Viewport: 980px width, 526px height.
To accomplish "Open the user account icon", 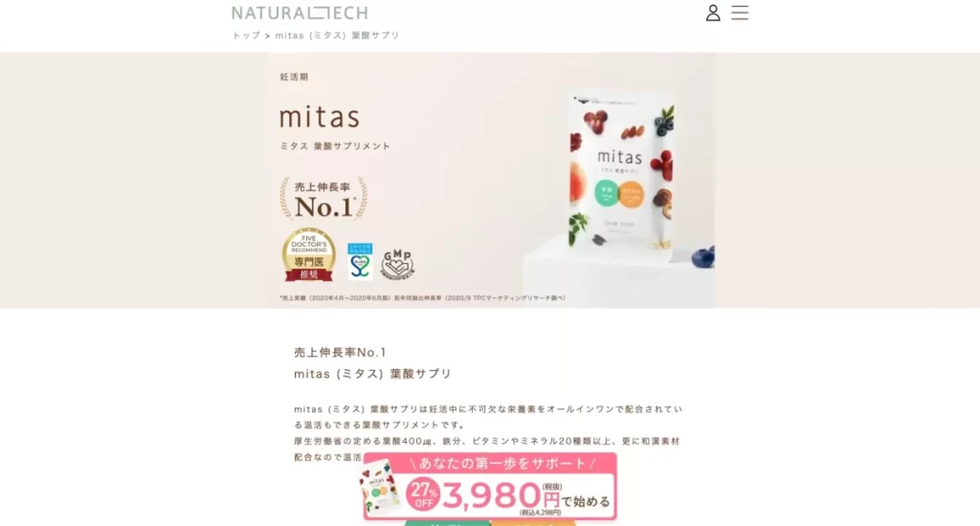I will point(713,13).
